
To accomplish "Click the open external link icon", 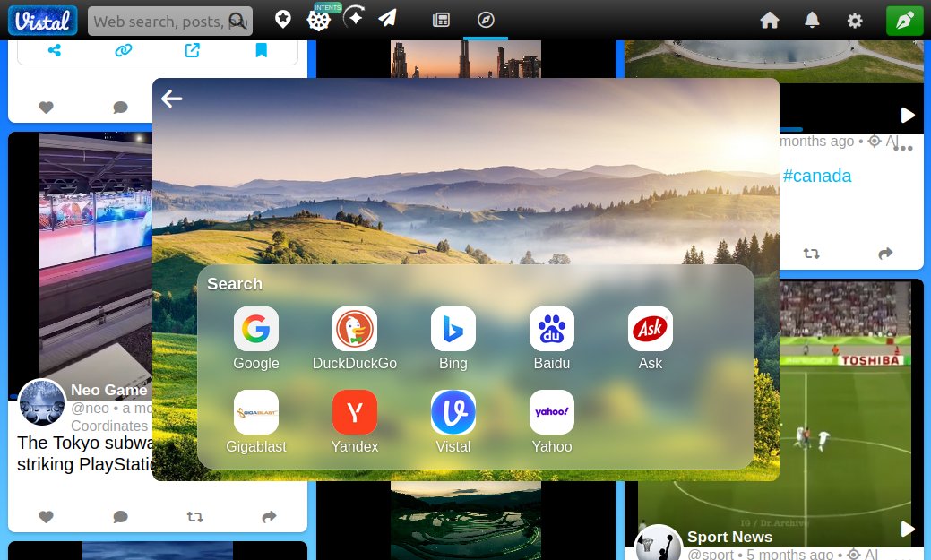I will [193, 50].
